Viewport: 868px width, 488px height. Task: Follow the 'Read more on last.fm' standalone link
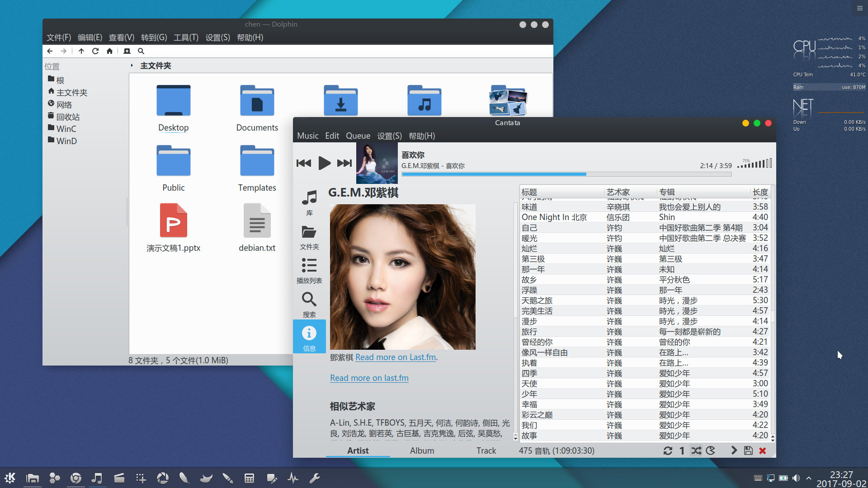coord(369,378)
